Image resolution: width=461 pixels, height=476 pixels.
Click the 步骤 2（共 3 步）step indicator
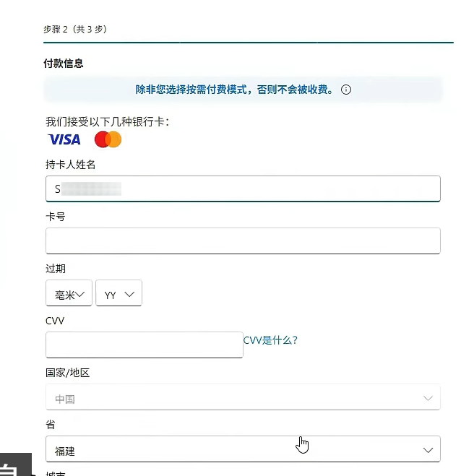[x=75, y=29]
